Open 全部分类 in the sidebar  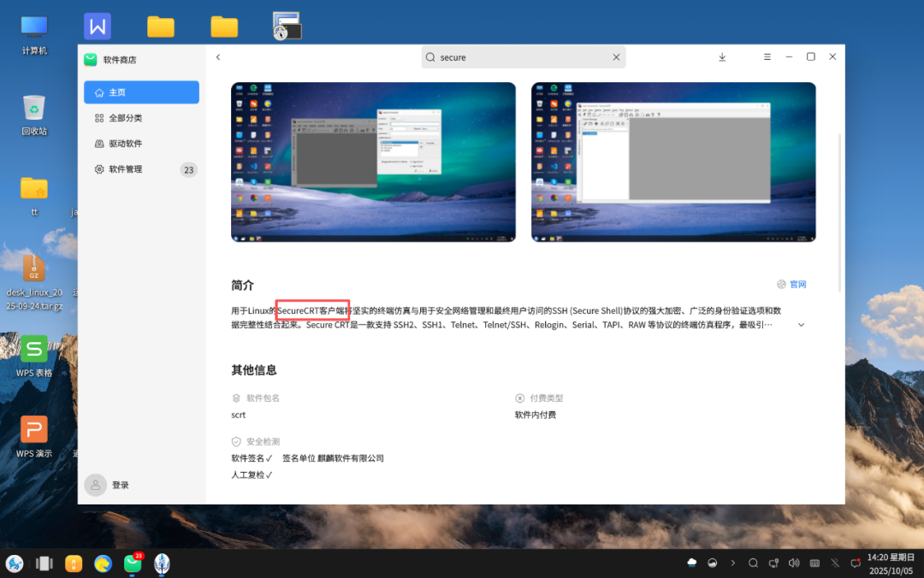(141, 118)
